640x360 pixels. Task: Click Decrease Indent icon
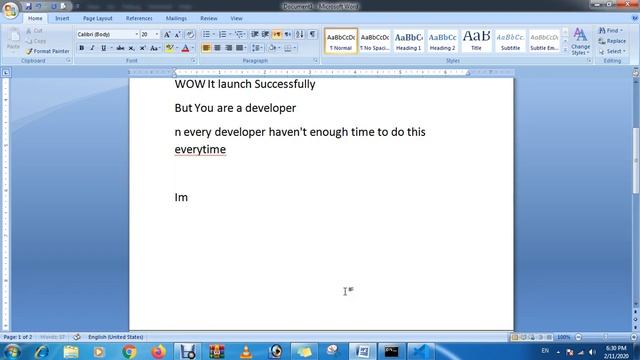[255, 35]
